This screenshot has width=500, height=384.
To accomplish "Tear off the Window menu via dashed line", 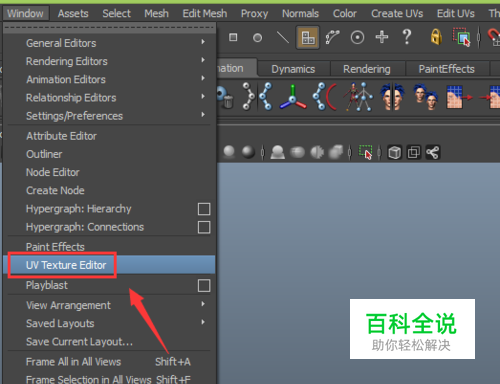I will [x=109, y=28].
